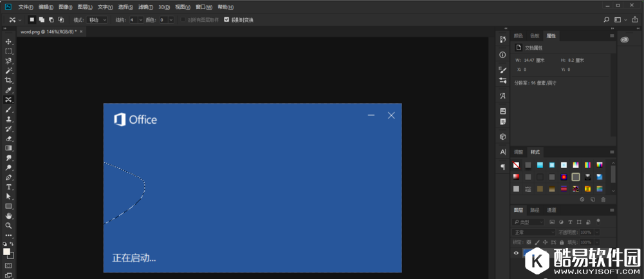Image resolution: width=644 pixels, height=279 pixels.
Task: Enable the 对所有图层取样 checkbox
Action: click(x=183, y=20)
